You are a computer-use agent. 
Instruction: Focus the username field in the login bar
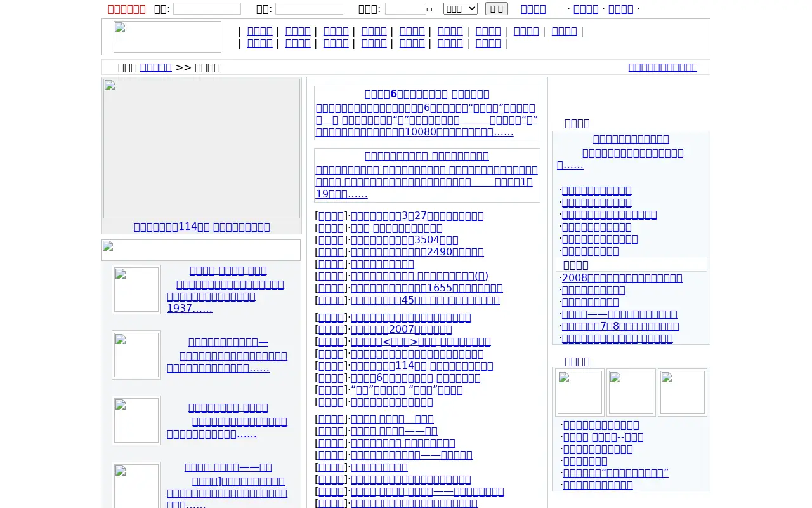207,8
